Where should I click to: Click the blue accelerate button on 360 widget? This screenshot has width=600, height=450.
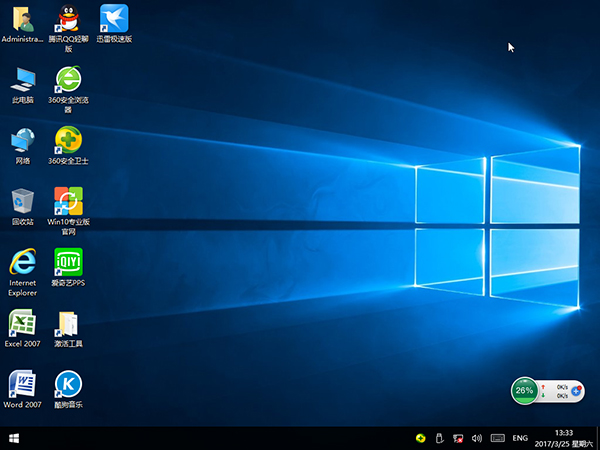[x=576, y=391]
